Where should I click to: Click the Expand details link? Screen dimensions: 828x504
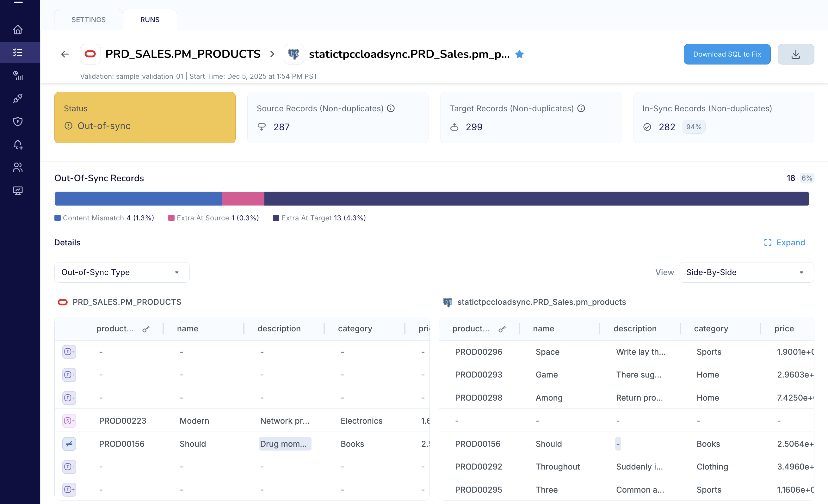click(784, 243)
